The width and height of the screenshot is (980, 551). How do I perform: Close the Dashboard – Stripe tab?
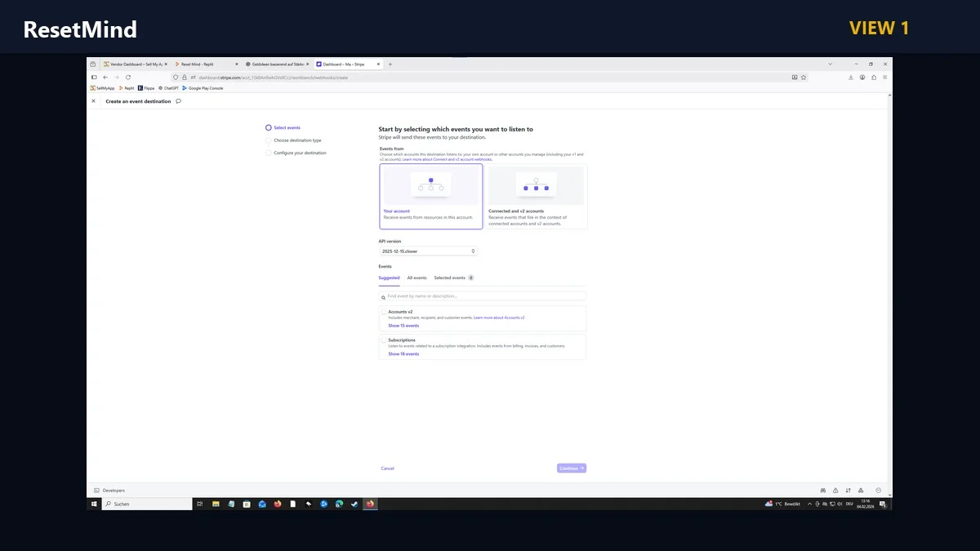point(378,64)
